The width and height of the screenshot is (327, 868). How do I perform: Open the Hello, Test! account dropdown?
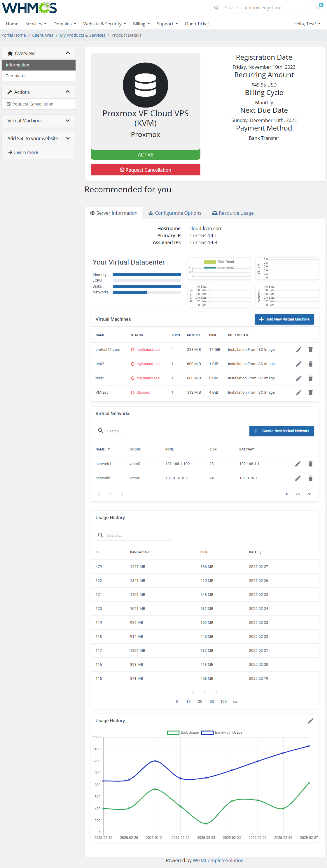pos(307,24)
